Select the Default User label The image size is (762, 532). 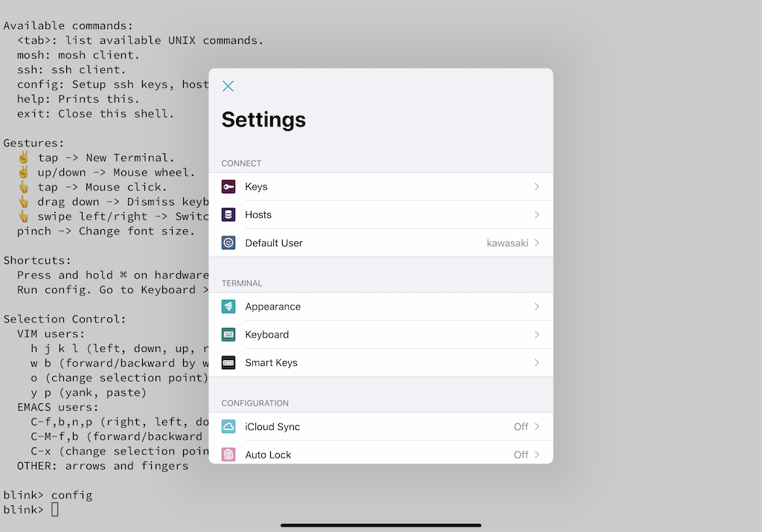pyautogui.click(x=274, y=243)
